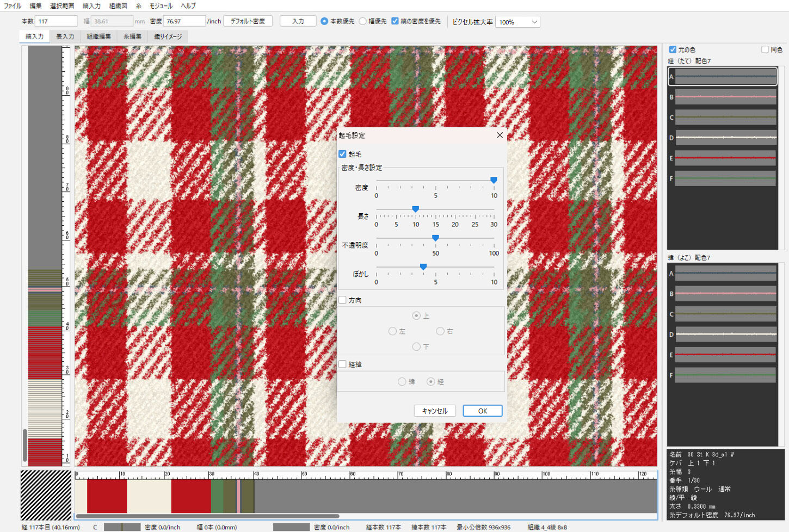Uncheck the 起毛 checkbox
The height and width of the screenshot is (532, 789).
coord(343,154)
